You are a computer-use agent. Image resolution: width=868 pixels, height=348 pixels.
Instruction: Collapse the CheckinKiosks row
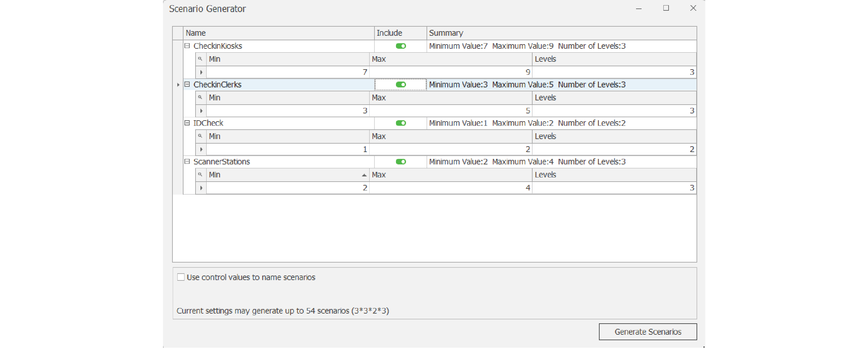click(x=187, y=46)
